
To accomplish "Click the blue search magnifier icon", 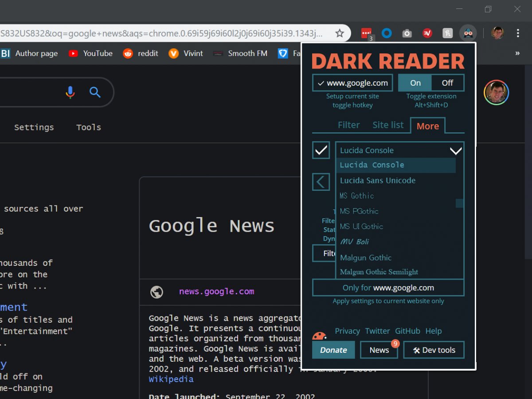I will point(95,92).
